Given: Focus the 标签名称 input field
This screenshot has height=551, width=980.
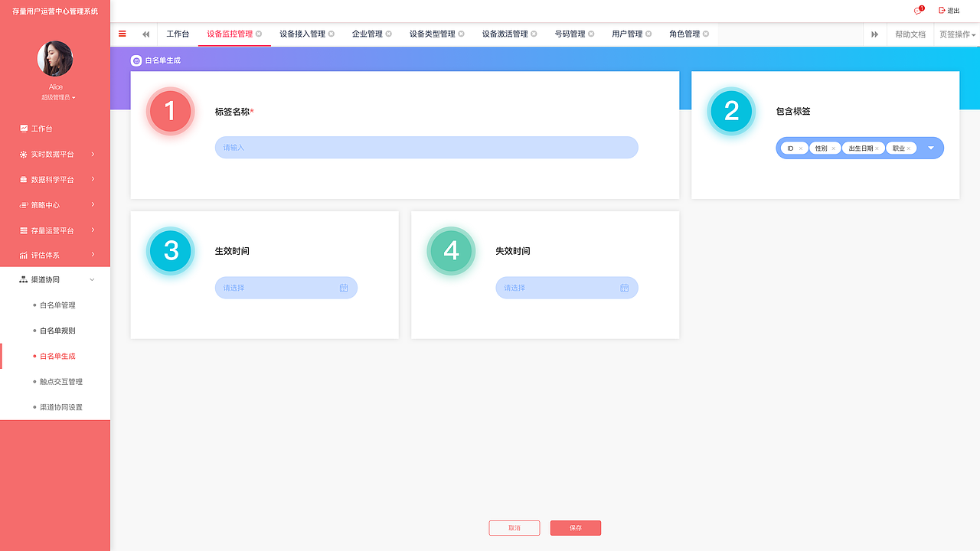Looking at the screenshot, I should 426,147.
